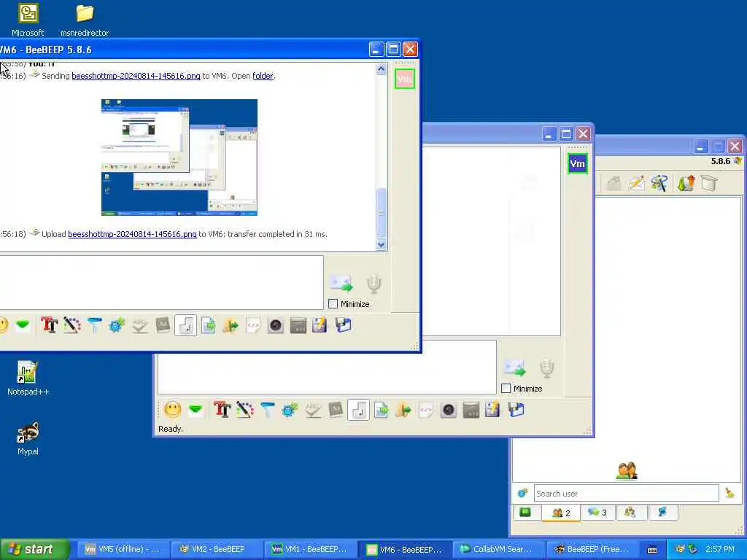Click send folder icon in VM6 toolbar

tap(231, 325)
